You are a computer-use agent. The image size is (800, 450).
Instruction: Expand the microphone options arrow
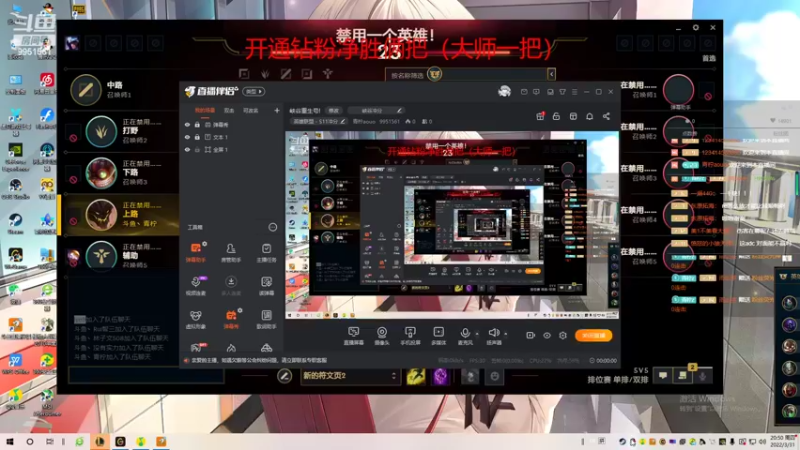click(x=477, y=334)
